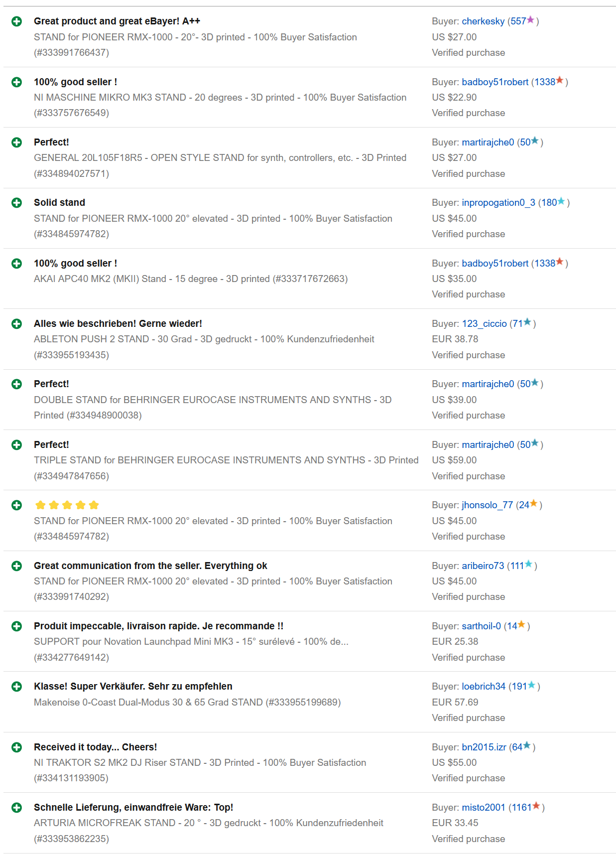Click yellow star beside jhonsolo_77's 24 score
The image size is (616, 860).
point(534,504)
